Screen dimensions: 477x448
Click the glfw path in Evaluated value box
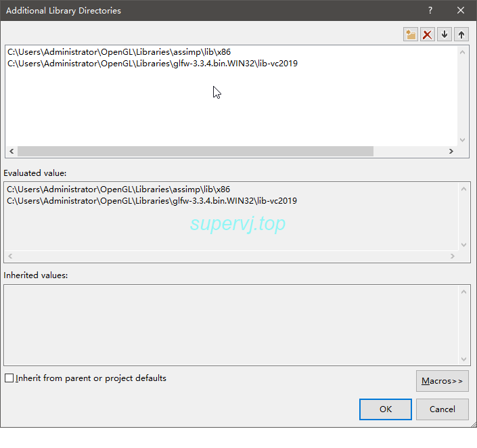click(x=152, y=201)
